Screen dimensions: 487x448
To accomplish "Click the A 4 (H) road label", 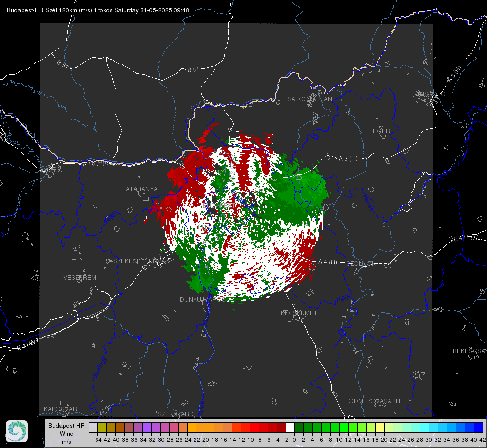I will [x=328, y=262].
